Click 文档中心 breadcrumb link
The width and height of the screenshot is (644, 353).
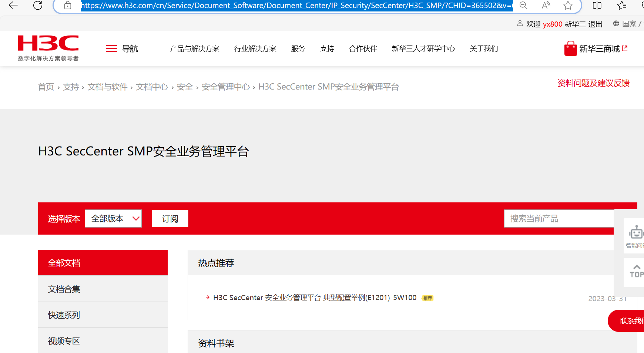(152, 87)
